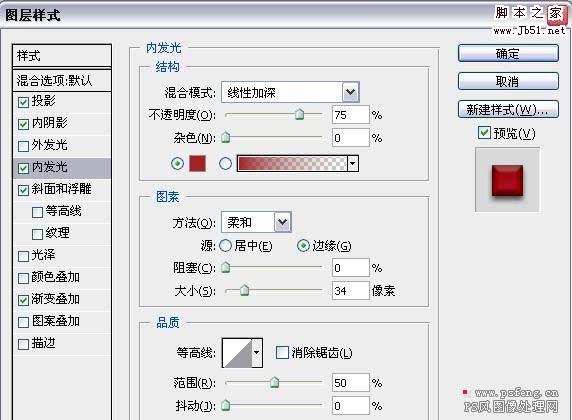This screenshot has width=572, height=420.
Task: Click the 范围 range slider handle
Action: [x=274, y=382]
